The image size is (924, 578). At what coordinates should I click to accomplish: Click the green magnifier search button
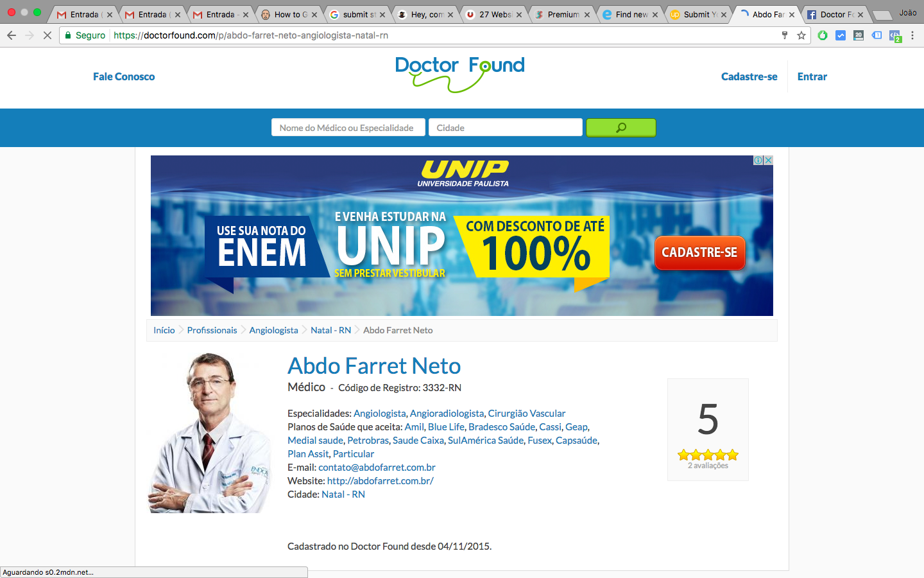[x=621, y=128]
